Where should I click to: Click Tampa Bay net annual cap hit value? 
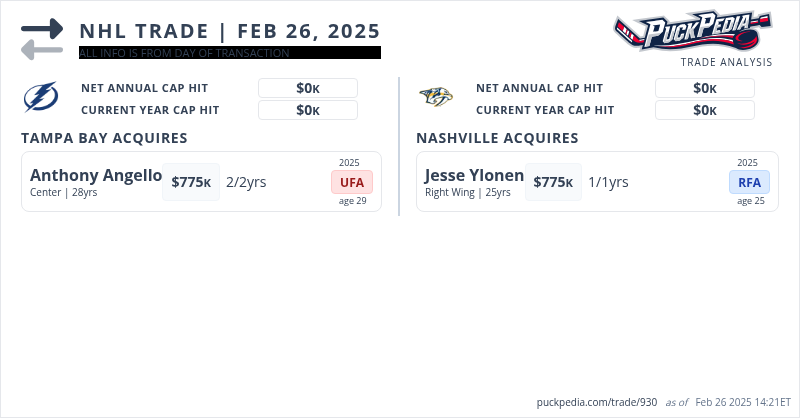308,88
